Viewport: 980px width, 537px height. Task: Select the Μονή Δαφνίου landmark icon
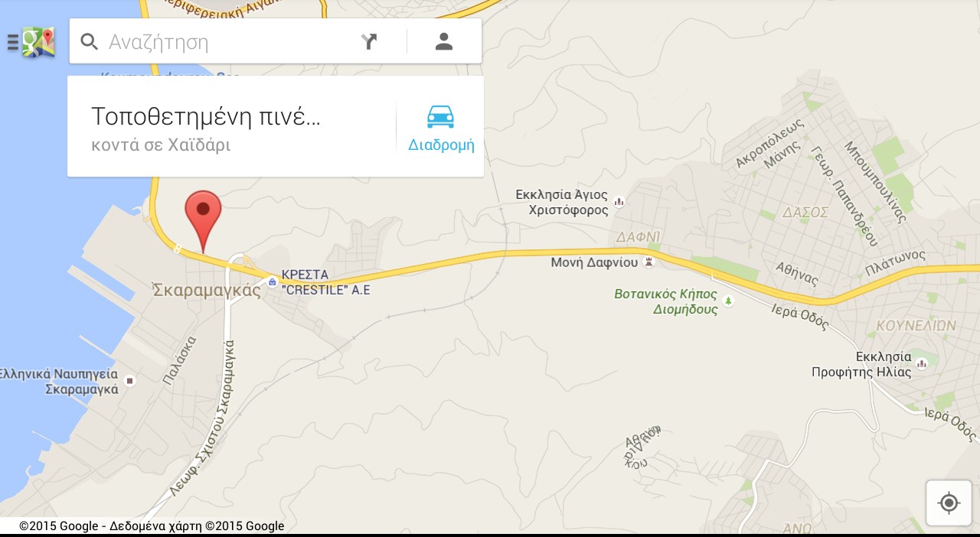tap(649, 262)
